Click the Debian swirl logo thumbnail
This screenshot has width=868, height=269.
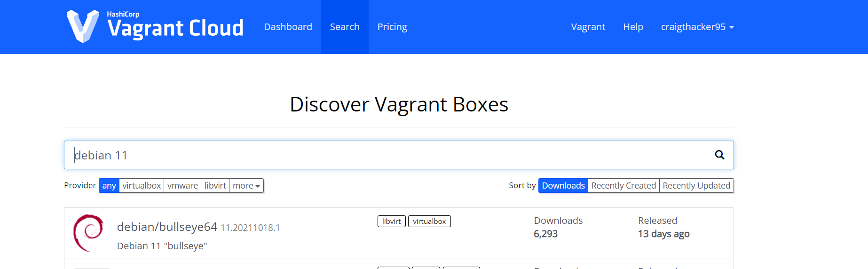tap(88, 233)
